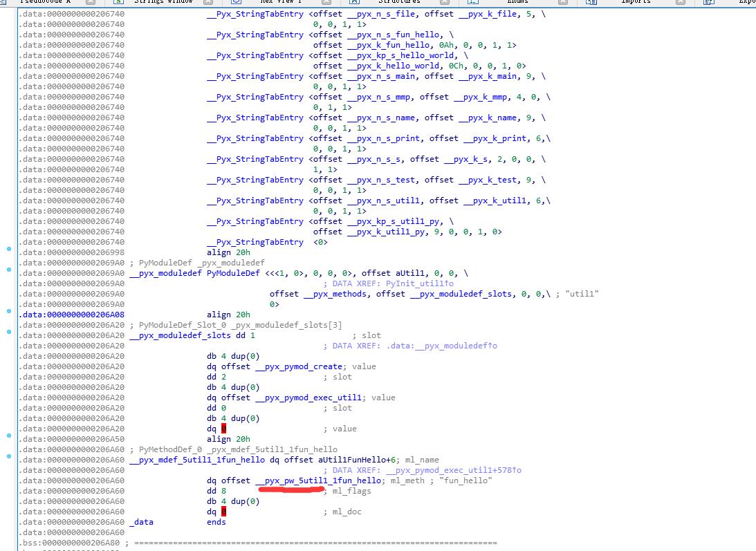
Task: Select __pyx_n_s_file in the string table
Action: click(x=381, y=14)
